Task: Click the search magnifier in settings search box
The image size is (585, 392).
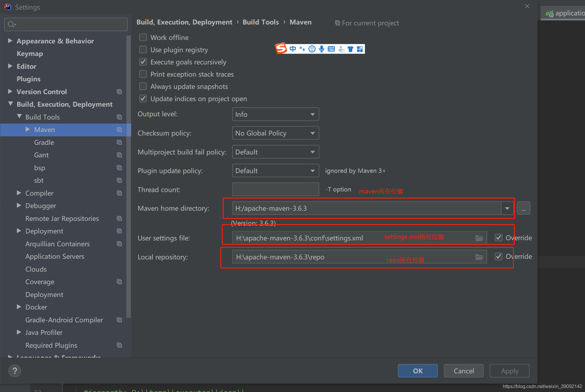Action: (x=11, y=24)
